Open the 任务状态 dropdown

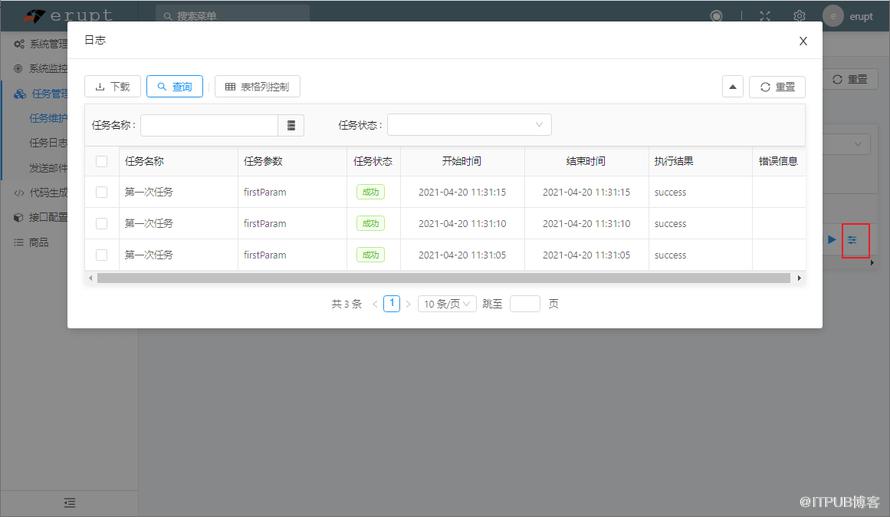point(469,125)
